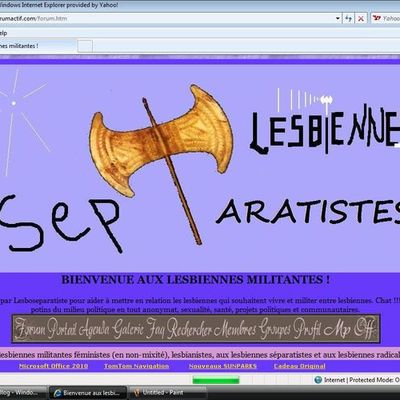Select the 'militantes !' browser tab

tap(37, 46)
